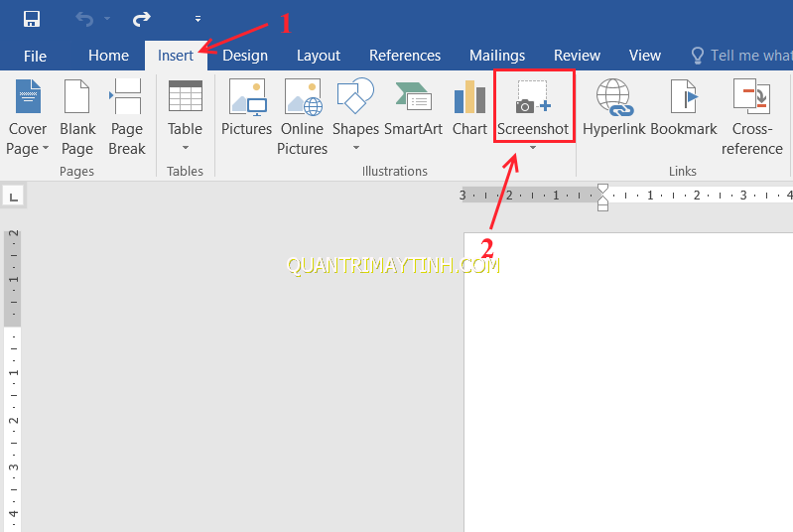Click the Table grid icon
The height and width of the screenshot is (532, 793).
(186, 96)
